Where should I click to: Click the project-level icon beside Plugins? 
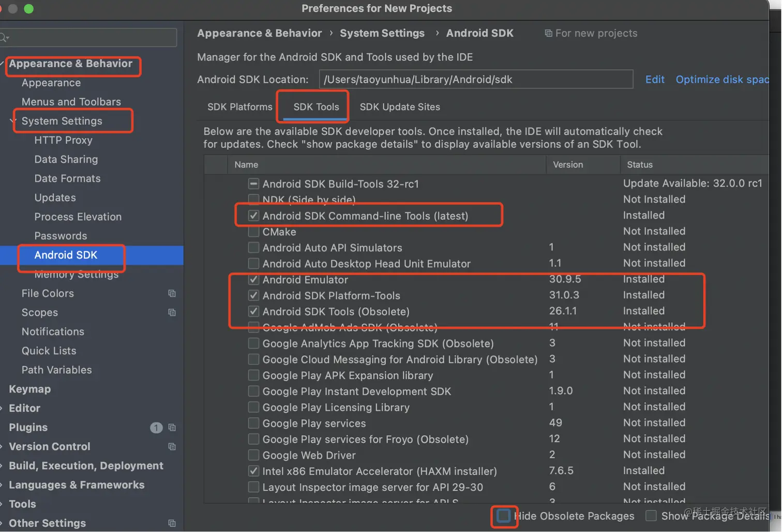pyautogui.click(x=172, y=428)
